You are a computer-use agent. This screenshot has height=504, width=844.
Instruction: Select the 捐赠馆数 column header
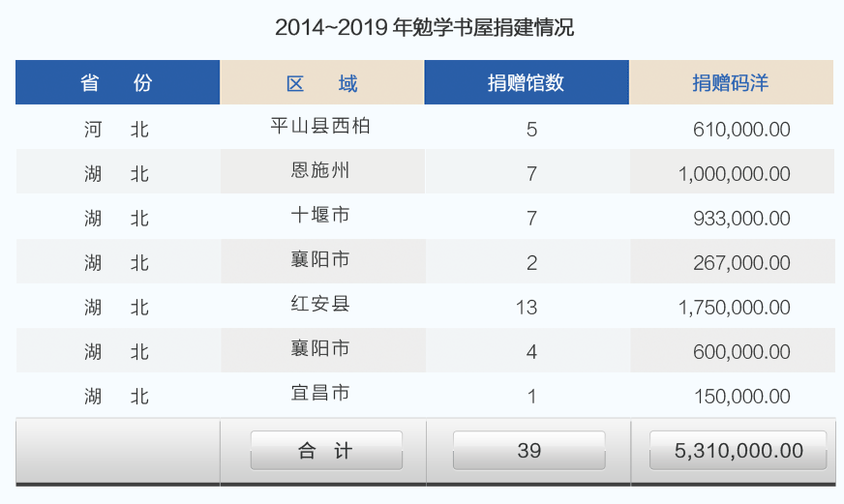coord(527,82)
